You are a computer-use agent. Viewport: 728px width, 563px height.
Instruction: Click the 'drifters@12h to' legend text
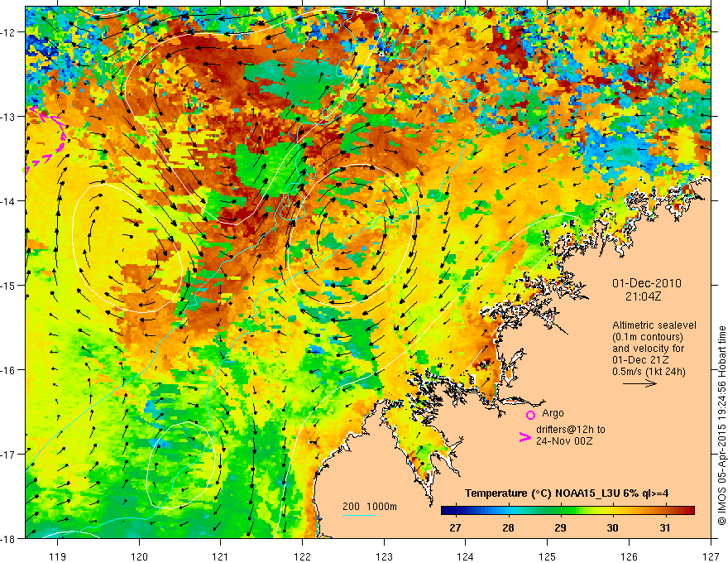(x=571, y=430)
